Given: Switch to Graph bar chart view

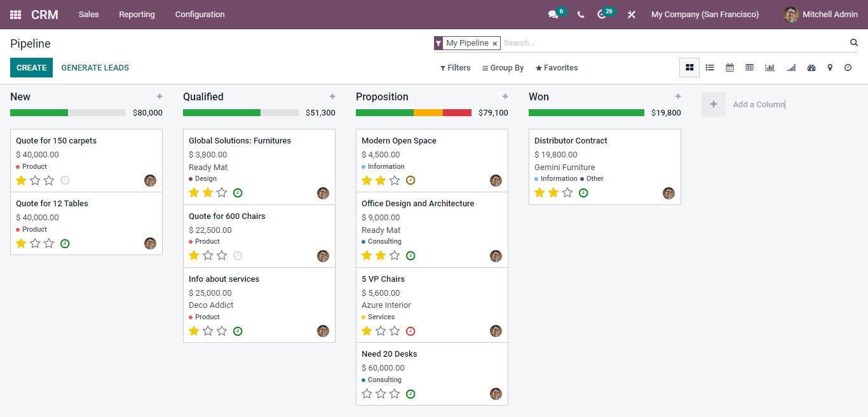Looking at the screenshot, I should tap(770, 68).
